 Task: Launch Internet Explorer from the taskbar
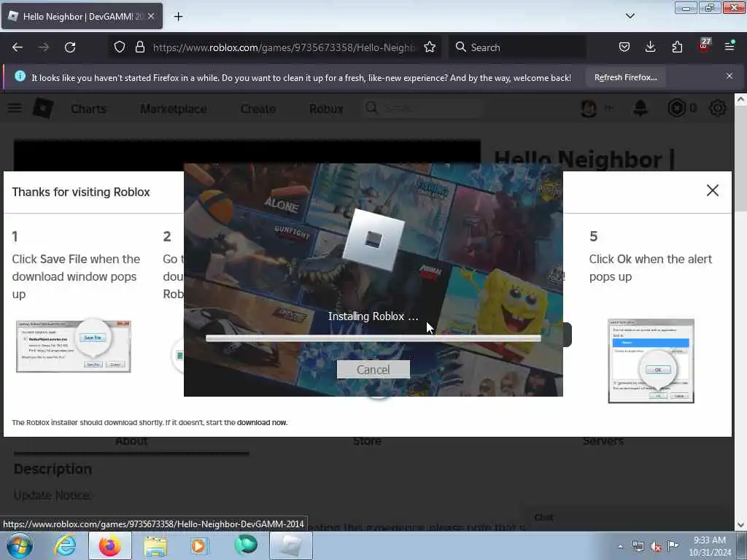(65, 545)
